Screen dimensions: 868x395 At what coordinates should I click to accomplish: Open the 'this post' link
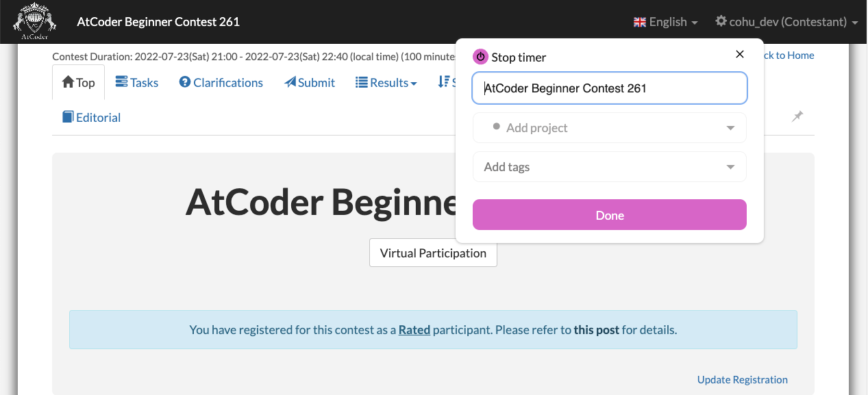(597, 330)
